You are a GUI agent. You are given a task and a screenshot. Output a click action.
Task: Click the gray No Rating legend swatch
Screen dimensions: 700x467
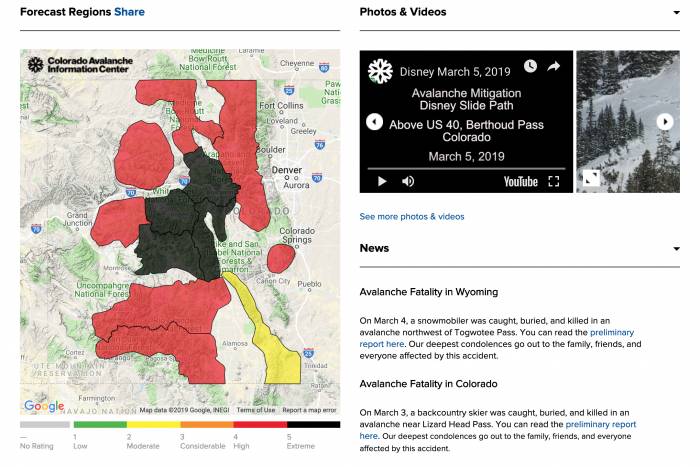click(x=45, y=425)
